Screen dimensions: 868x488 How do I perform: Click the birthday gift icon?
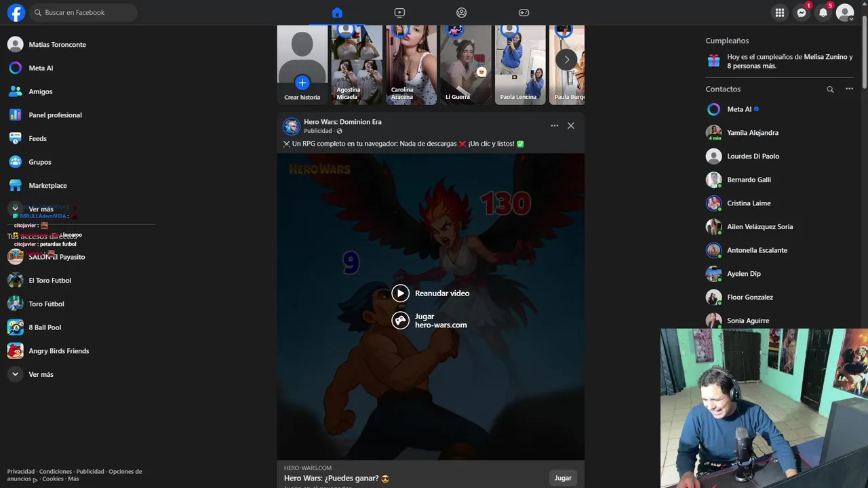click(713, 61)
